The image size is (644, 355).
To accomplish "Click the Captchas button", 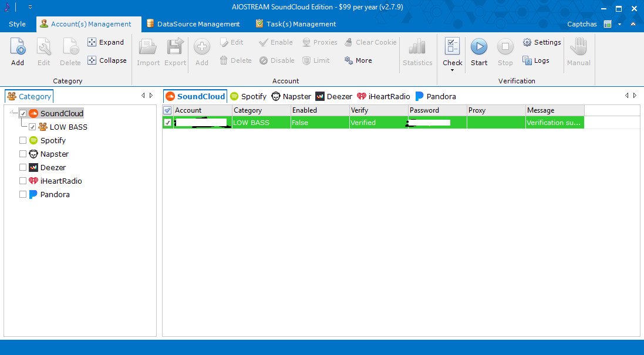I will point(582,24).
